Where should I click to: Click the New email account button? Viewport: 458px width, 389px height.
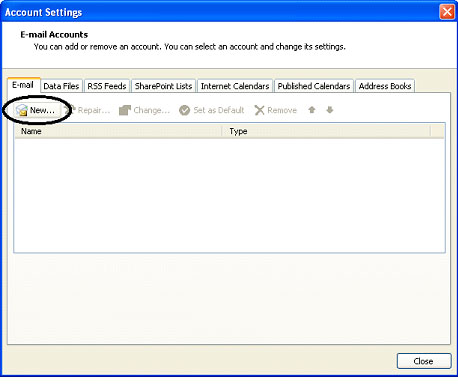point(37,110)
